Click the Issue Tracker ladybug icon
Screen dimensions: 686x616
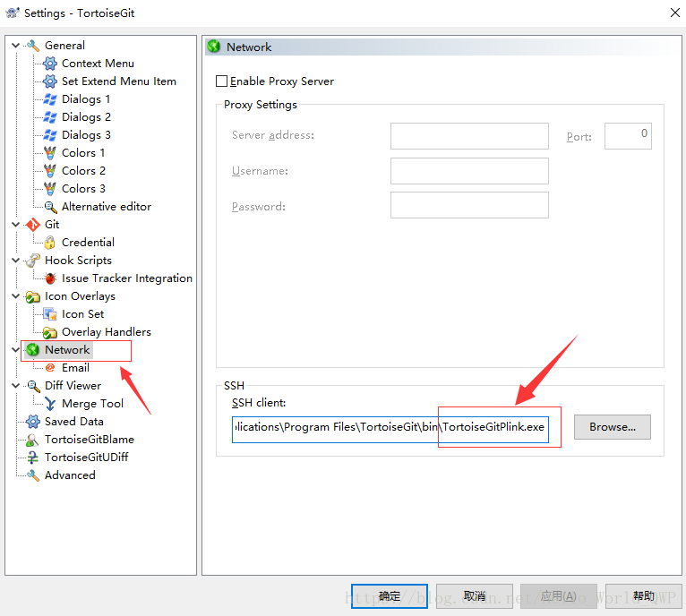50,278
